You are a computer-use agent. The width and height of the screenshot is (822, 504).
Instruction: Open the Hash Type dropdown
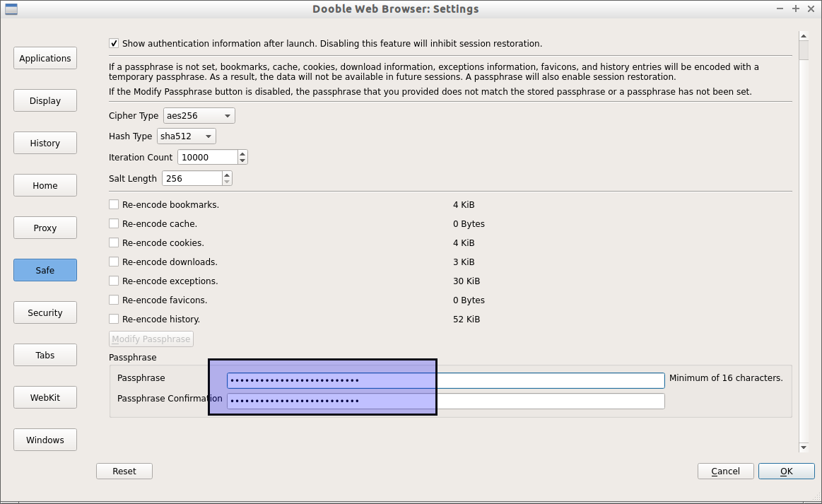coord(186,136)
